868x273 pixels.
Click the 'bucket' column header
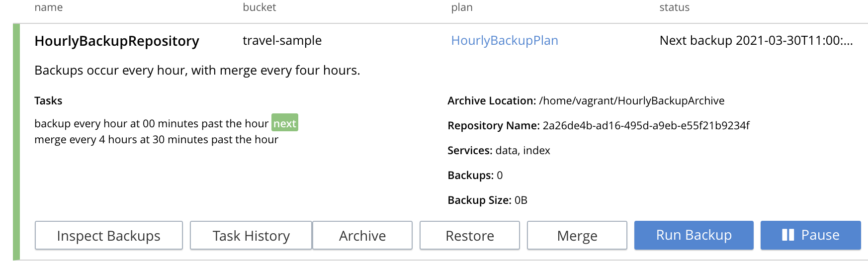(259, 7)
